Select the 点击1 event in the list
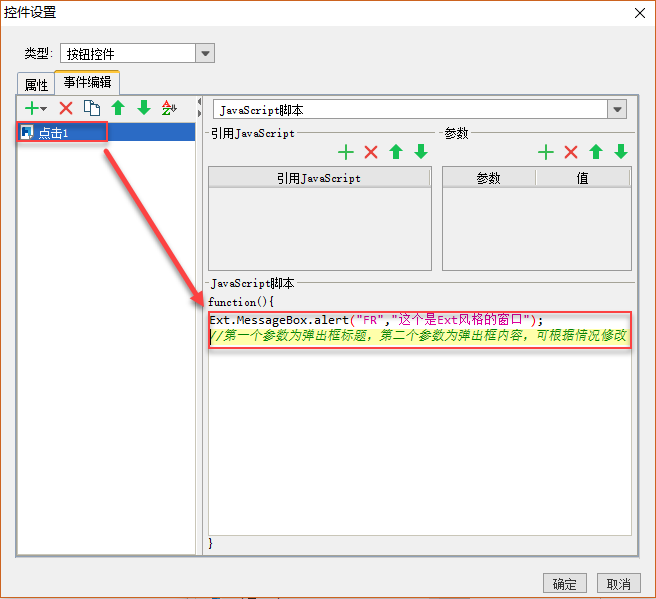Viewport: 656px width, 599px height. (106, 132)
